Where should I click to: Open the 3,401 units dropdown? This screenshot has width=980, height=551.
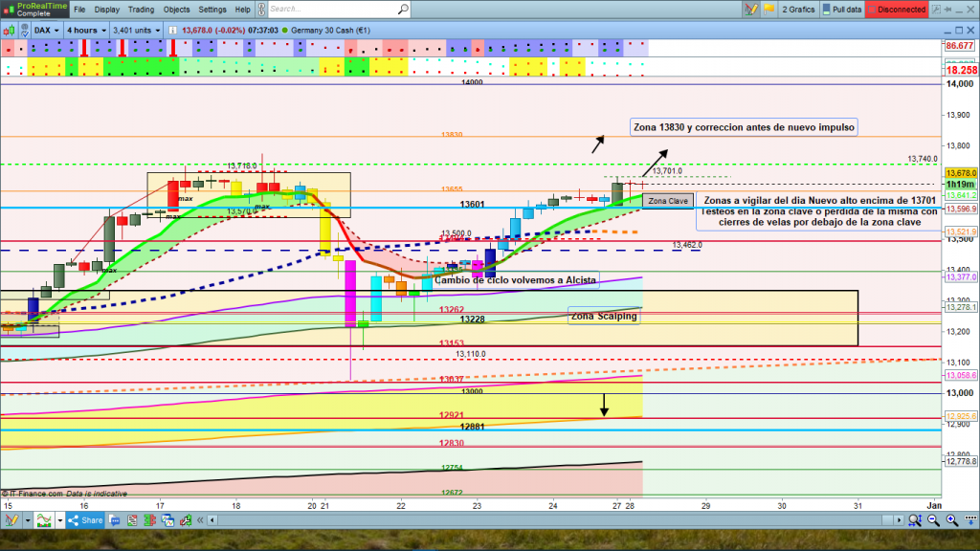(138, 30)
